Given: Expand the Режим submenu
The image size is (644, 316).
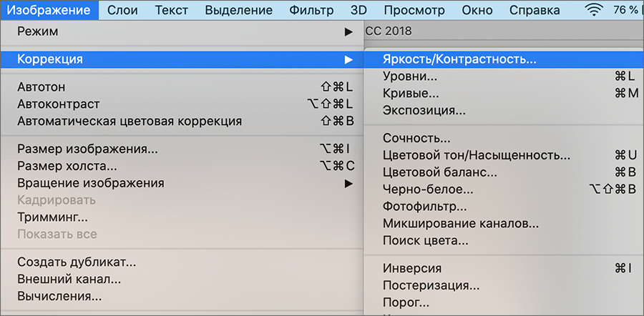Looking at the screenshot, I should tap(182, 31).
